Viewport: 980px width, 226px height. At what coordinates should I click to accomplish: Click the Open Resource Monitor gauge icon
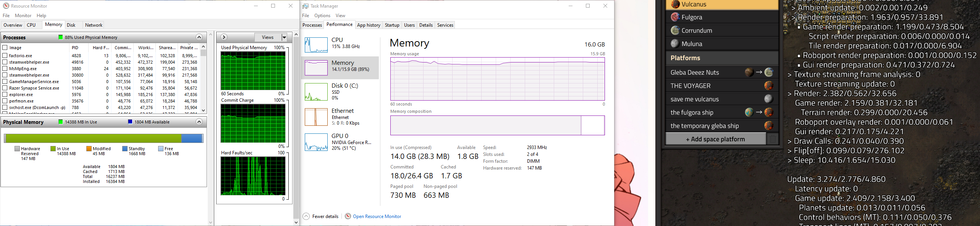pyautogui.click(x=348, y=216)
